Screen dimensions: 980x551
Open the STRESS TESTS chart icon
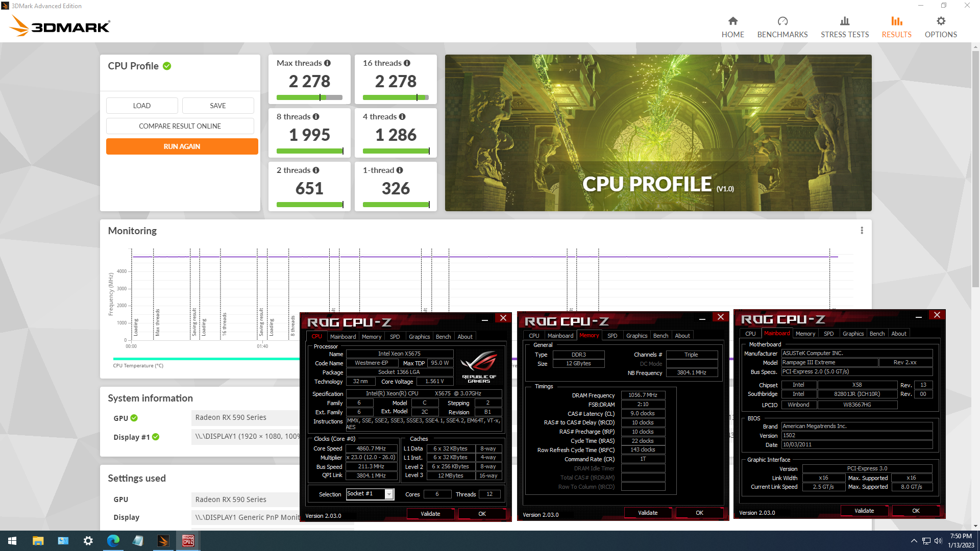point(845,21)
